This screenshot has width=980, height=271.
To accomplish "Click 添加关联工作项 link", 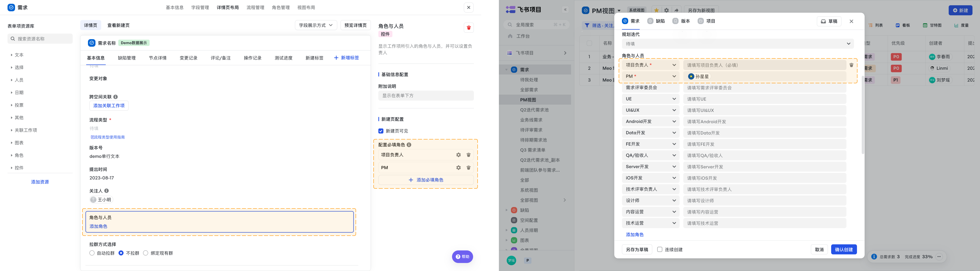I will [x=109, y=106].
